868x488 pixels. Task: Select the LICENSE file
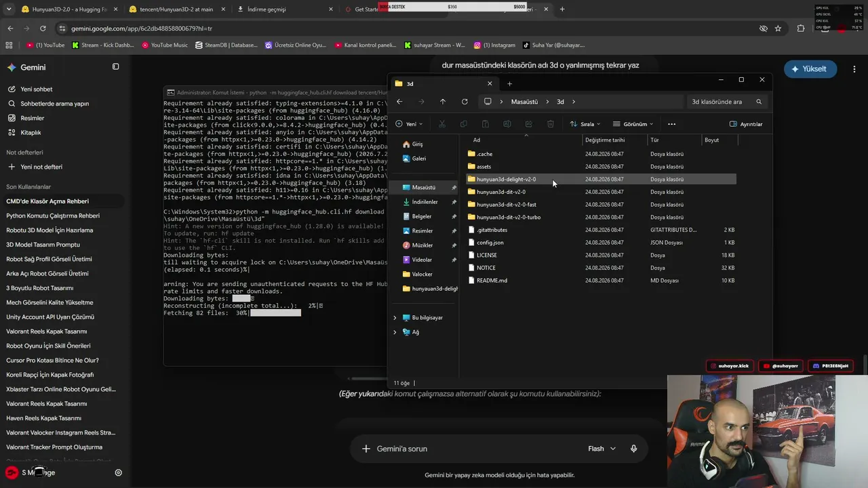click(601, 255)
